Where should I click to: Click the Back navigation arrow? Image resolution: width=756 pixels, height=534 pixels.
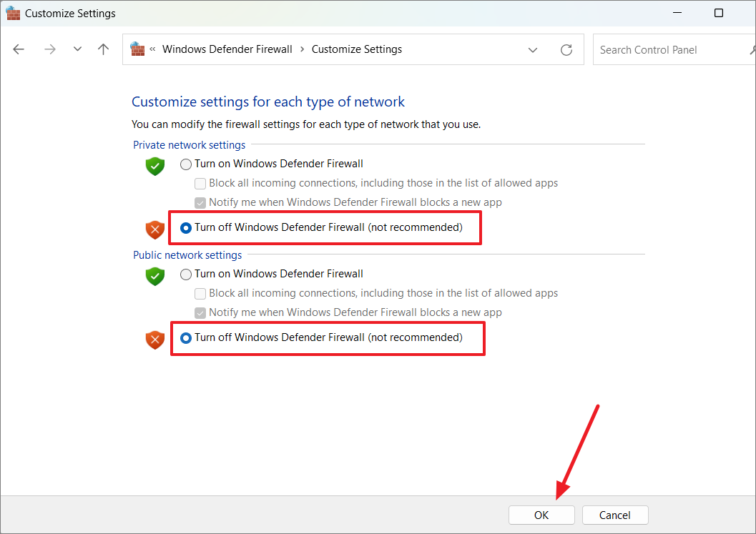click(19, 49)
